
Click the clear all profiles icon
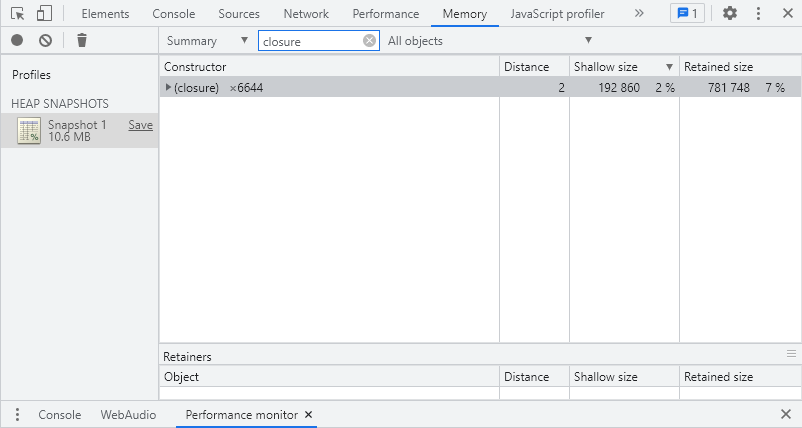click(45, 41)
